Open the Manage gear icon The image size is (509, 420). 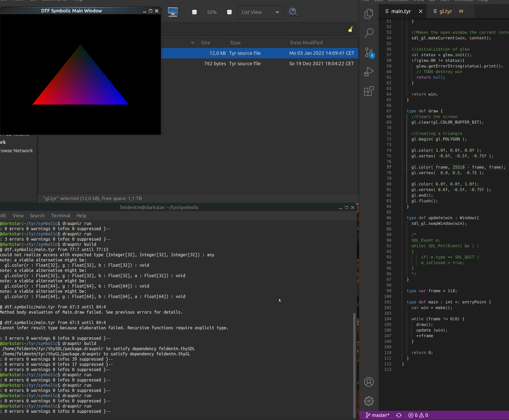tap(369, 401)
